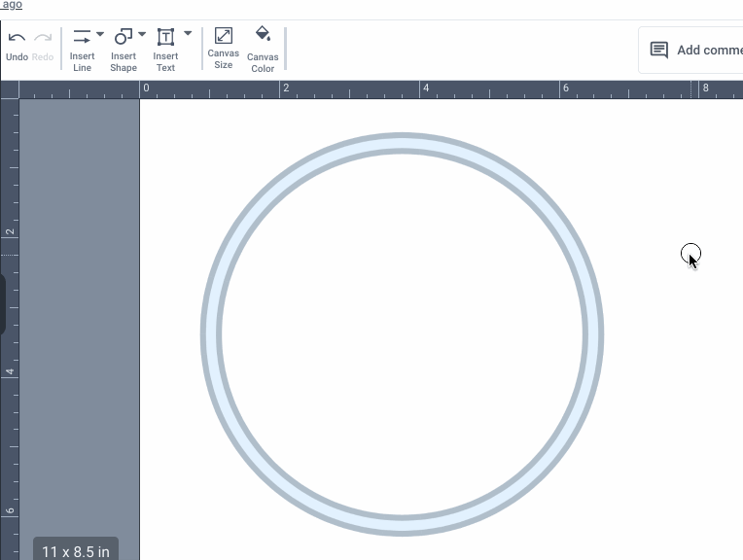This screenshot has width=743, height=560.
Task: Open the collapsed side panel handle on left edge
Action: (3, 304)
